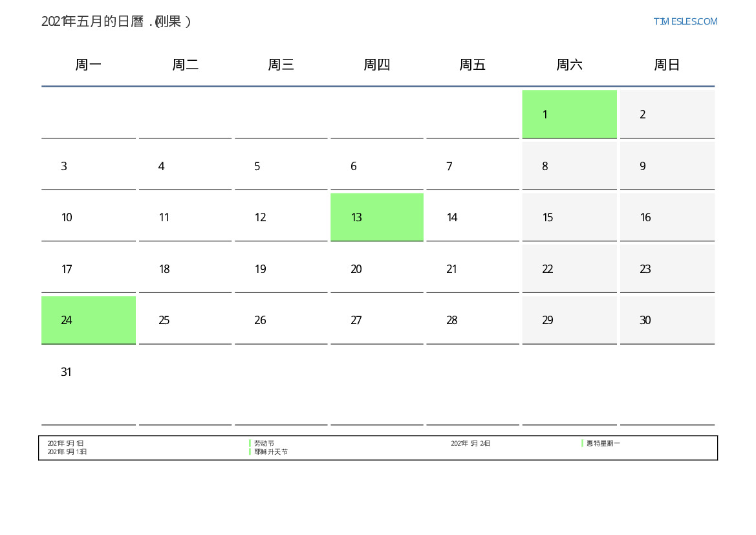Click the 周一 column header
The width and height of the screenshot is (756, 535).
click(88, 65)
